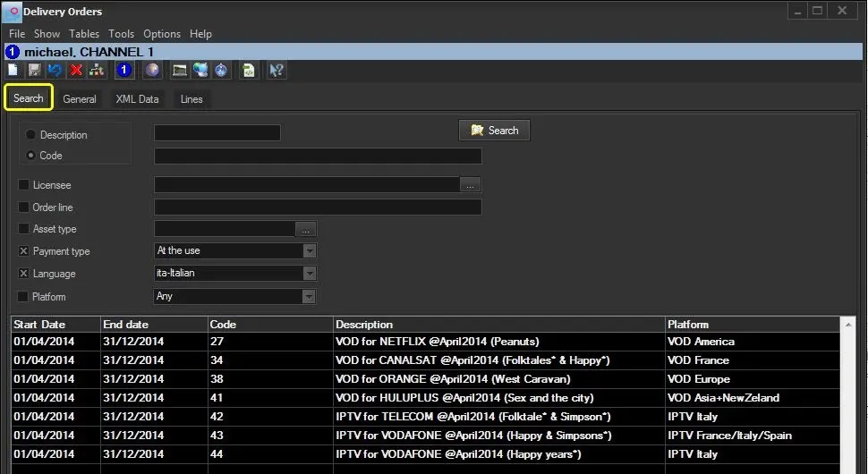The height and width of the screenshot is (474, 868).
Task: Open the Tables menu
Action: point(84,34)
